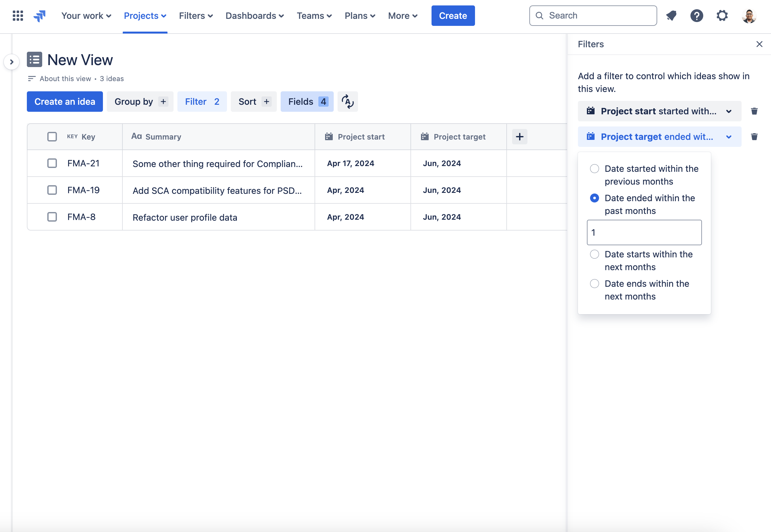Switch to the Plans menu
Screen dimensions: 771x532
point(360,15)
